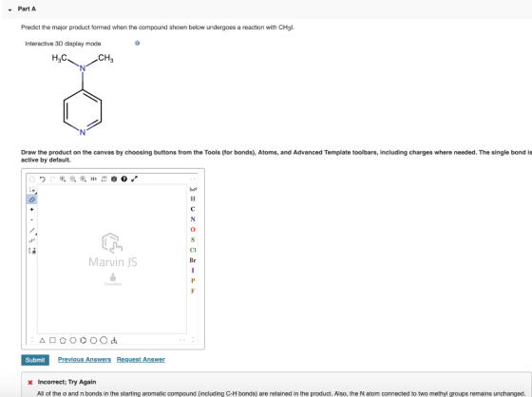
Task: Zoom in on the canvas
Action: [x=63, y=179]
